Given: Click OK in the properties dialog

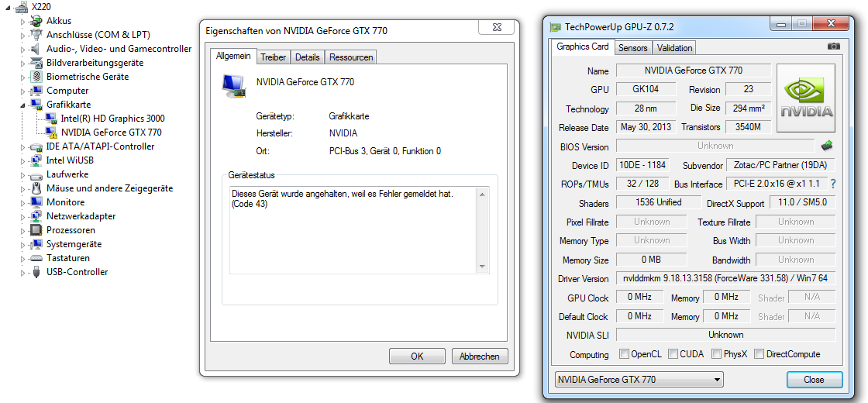Looking at the screenshot, I should coord(417,356).
